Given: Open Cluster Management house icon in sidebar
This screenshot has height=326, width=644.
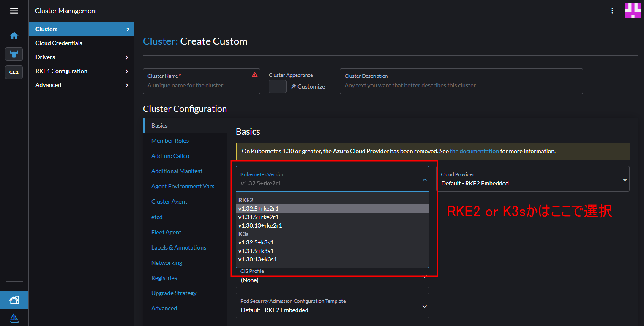Looking at the screenshot, I should tap(14, 300).
